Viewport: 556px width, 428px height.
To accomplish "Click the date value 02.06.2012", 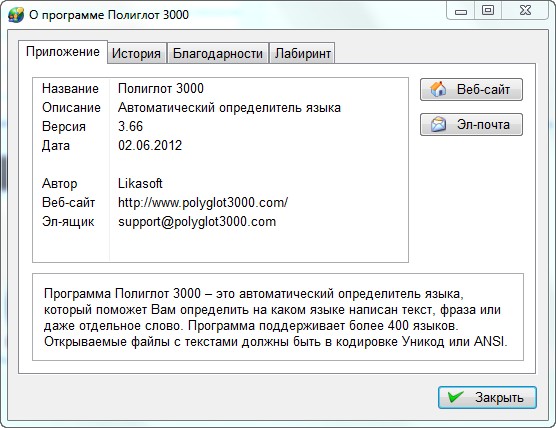I will point(150,146).
